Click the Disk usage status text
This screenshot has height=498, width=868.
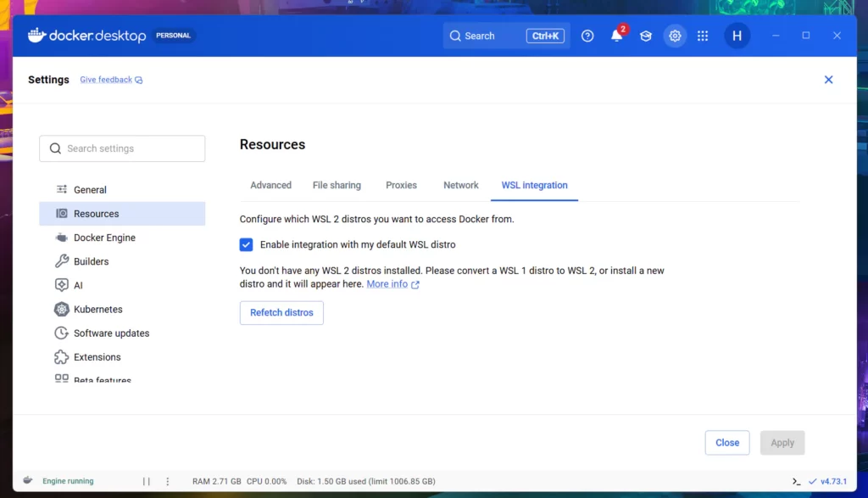pos(366,481)
